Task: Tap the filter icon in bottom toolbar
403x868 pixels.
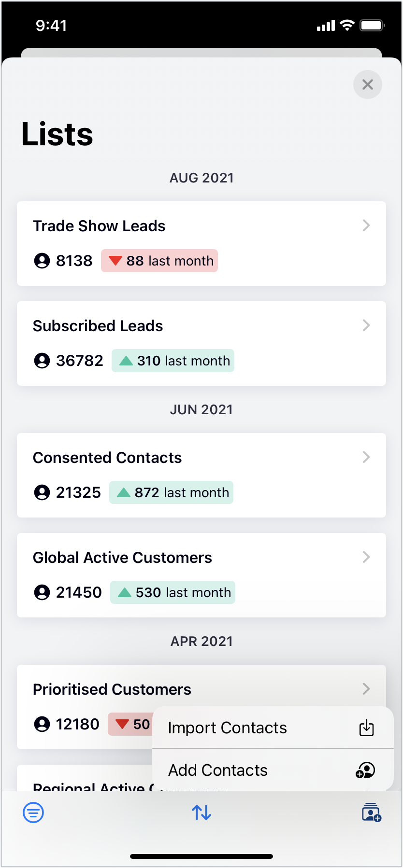Action: click(33, 812)
